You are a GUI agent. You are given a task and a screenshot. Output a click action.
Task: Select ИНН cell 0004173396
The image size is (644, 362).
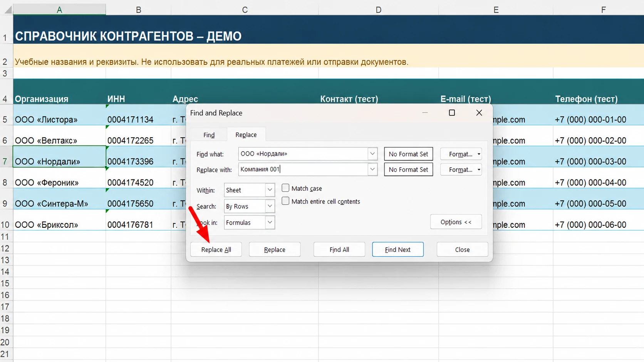[x=138, y=157]
